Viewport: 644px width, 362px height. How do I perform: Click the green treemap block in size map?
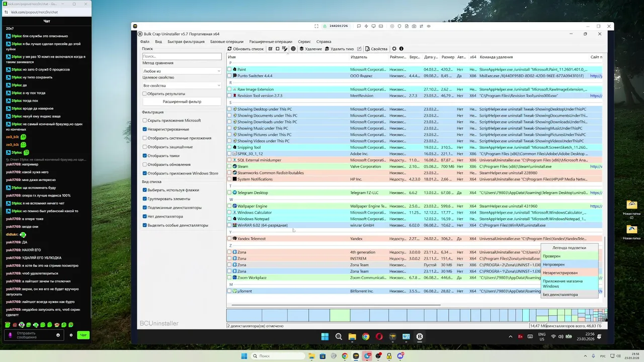click(340, 315)
